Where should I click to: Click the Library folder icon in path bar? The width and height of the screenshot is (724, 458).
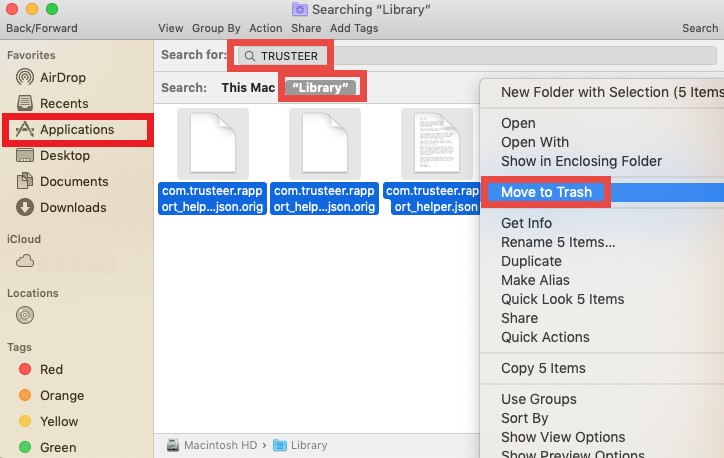click(279, 445)
